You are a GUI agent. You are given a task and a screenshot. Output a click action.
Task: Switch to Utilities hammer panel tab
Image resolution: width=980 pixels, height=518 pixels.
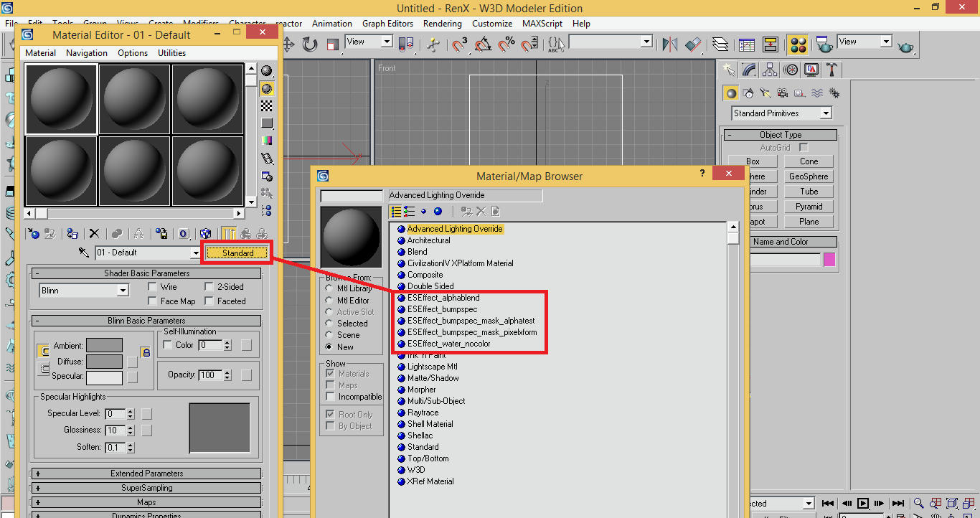[832, 70]
